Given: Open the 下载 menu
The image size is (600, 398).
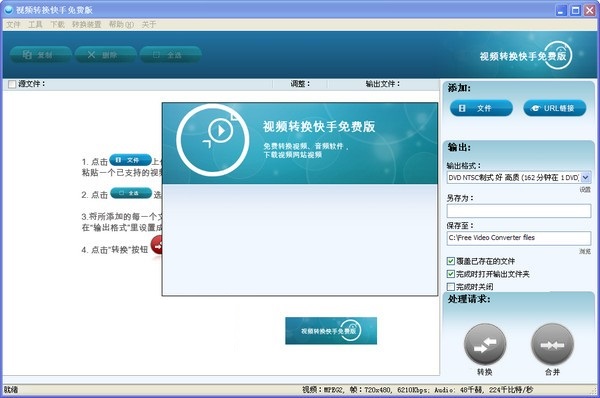Looking at the screenshot, I should click(57, 24).
